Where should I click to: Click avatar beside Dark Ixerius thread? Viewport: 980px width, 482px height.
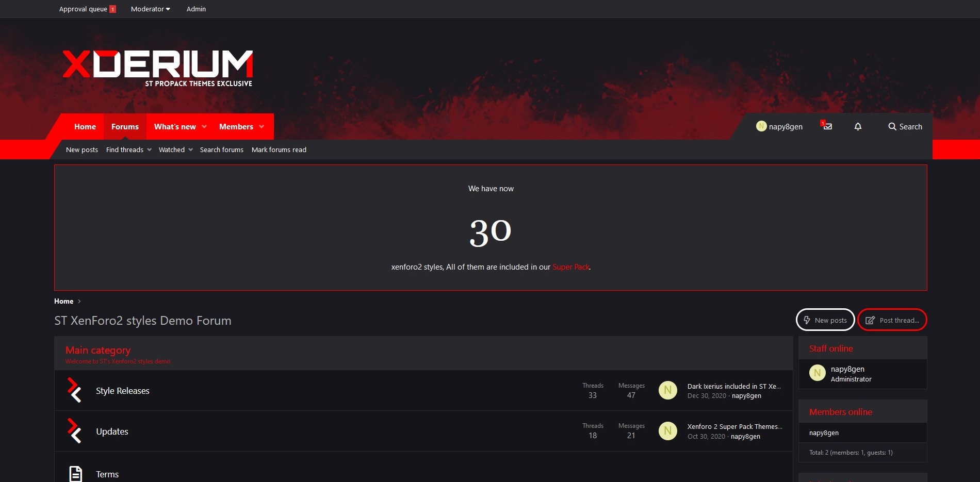tap(668, 390)
